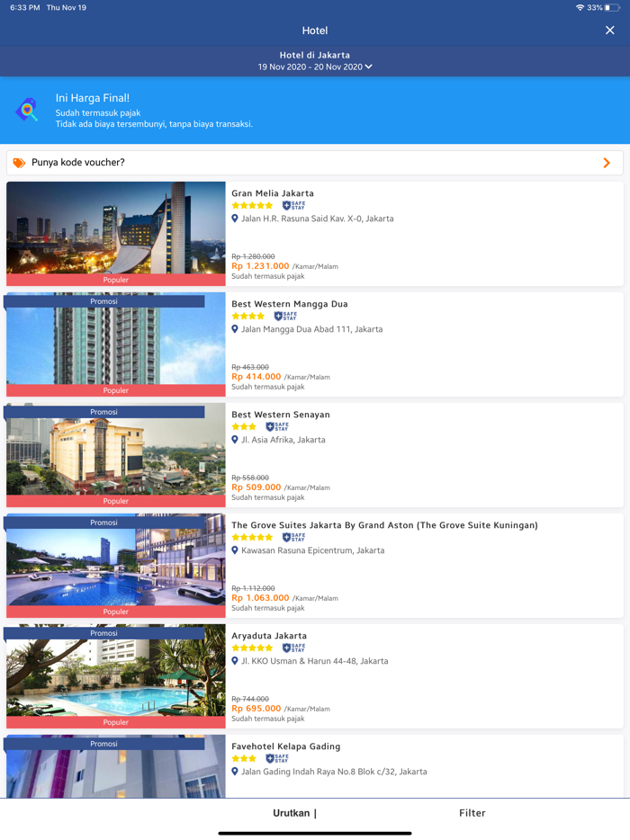Tap the Rp 509.000 price
The image size is (630, 840).
point(256,487)
